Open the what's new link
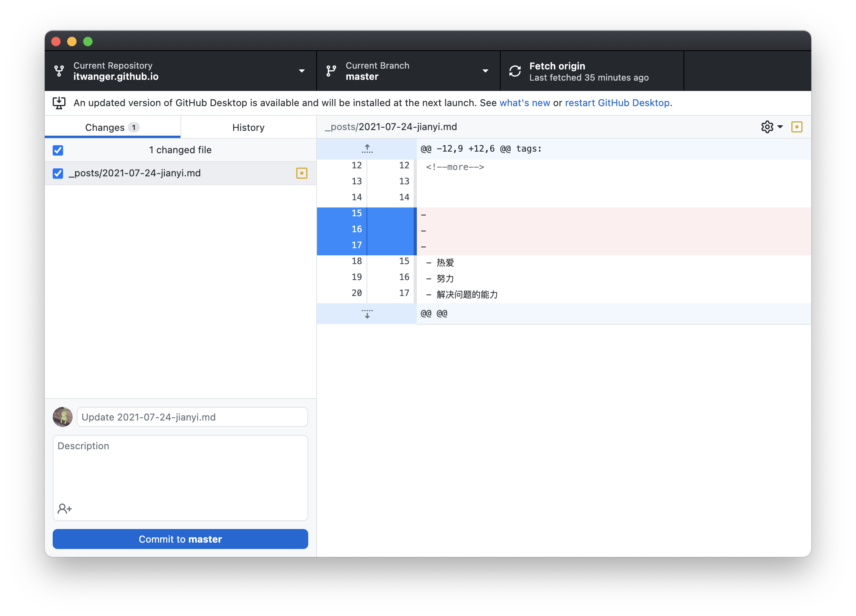Viewport: 856px width, 616px height. [x=525, y=103]
